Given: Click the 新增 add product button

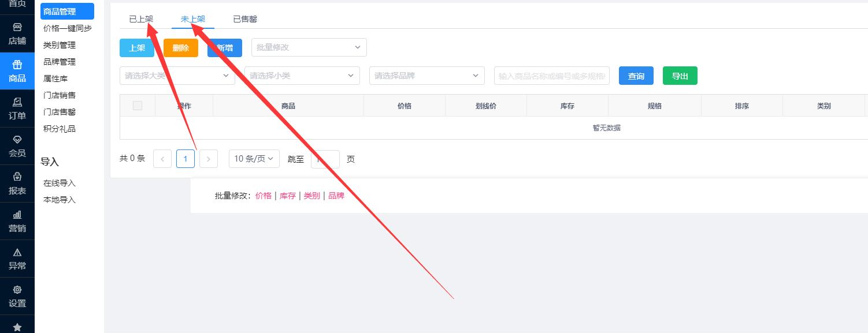Looking at the screenshot, I should tap(224, 48).
